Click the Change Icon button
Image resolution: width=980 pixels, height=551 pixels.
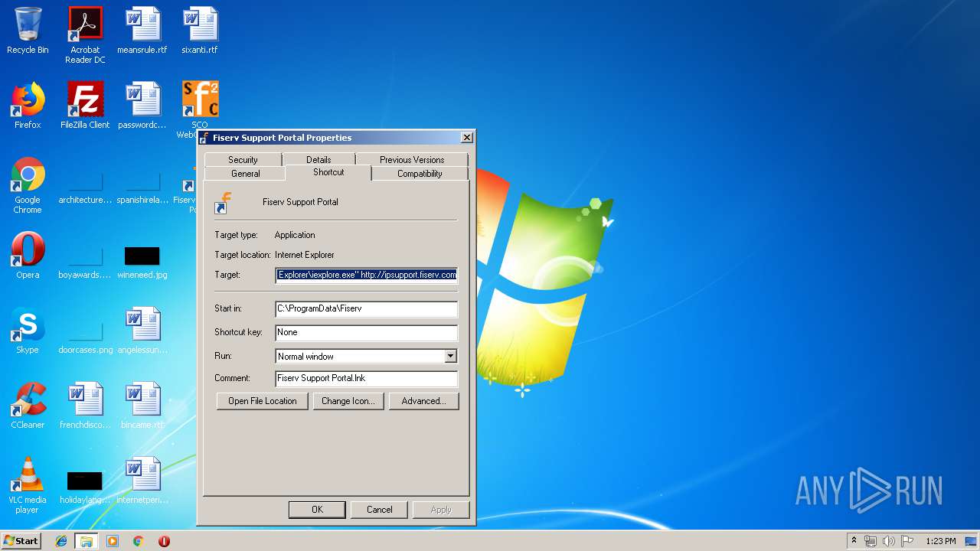coord(348,401)
